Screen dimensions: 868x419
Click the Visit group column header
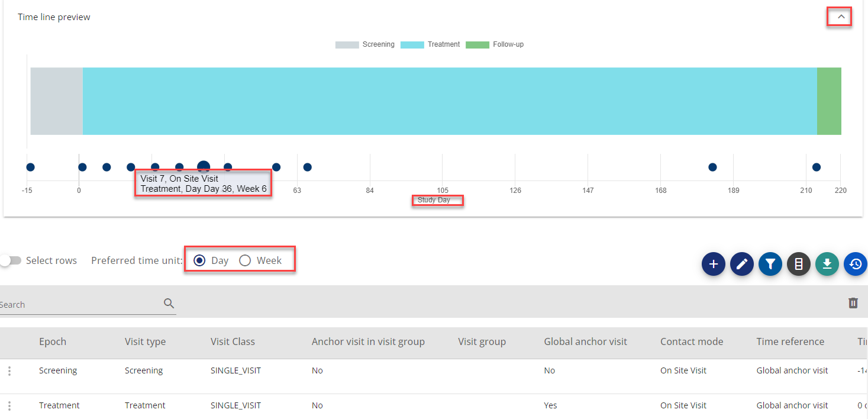[x=482, y=342]
